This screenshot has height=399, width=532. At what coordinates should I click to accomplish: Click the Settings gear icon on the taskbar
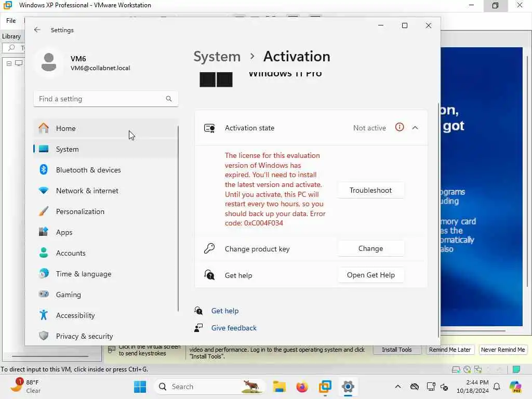coord(348,387)
